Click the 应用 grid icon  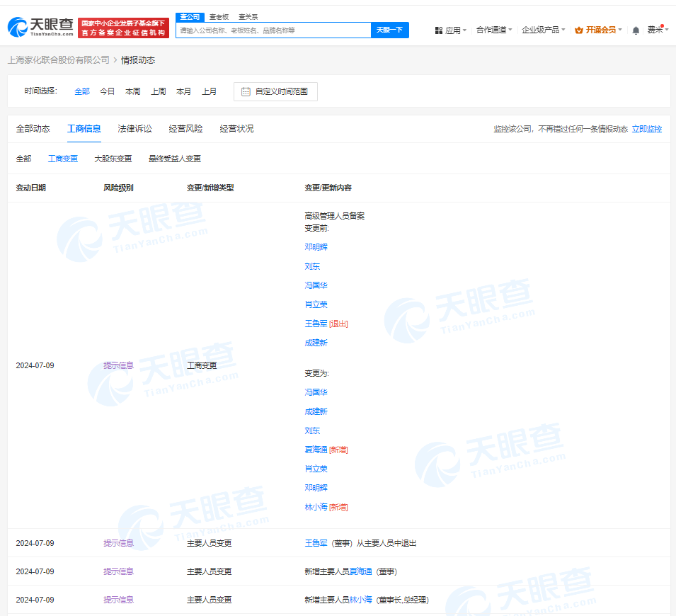439,30
